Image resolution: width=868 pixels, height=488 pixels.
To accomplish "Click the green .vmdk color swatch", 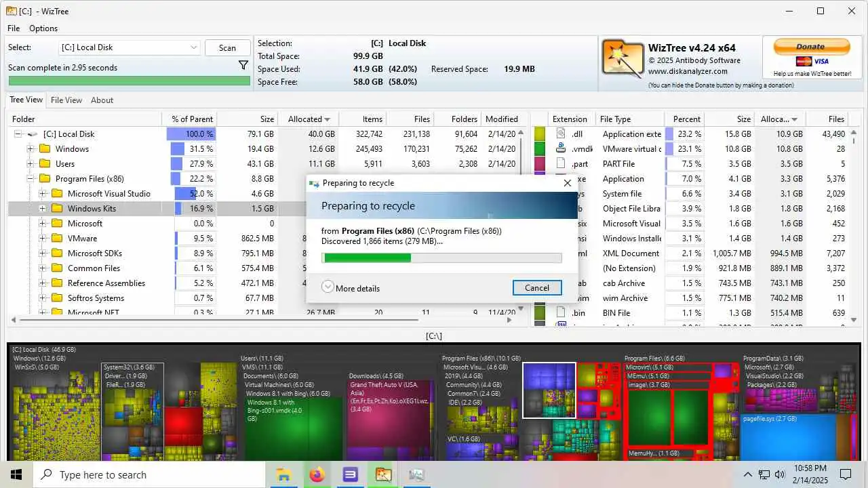I will point(540,148).
